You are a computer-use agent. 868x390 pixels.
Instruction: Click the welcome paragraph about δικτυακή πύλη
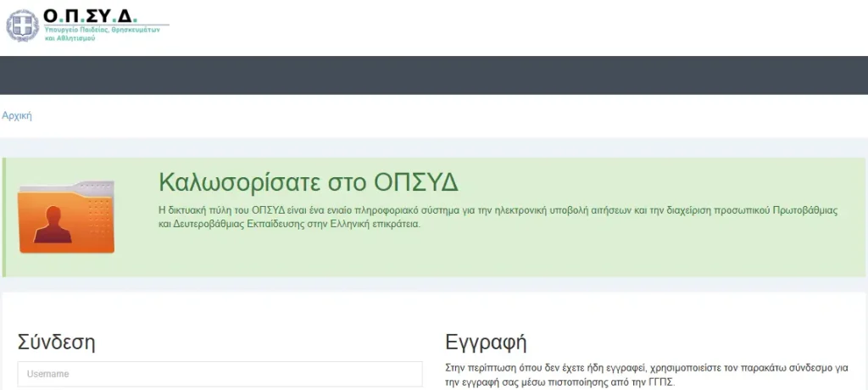(498, 218)
